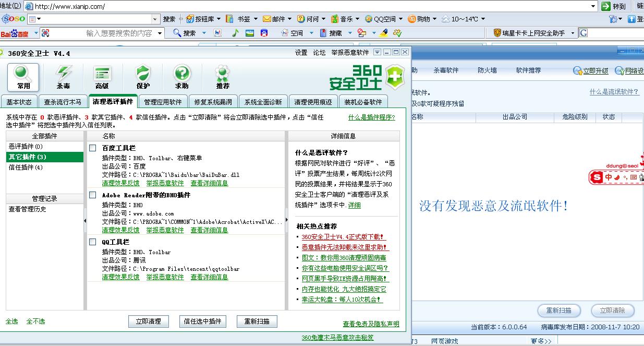The height and width of the screenshot is (346, 644).
Task: Expand the 按钮库 dropdown arrow
Action: 218,19
